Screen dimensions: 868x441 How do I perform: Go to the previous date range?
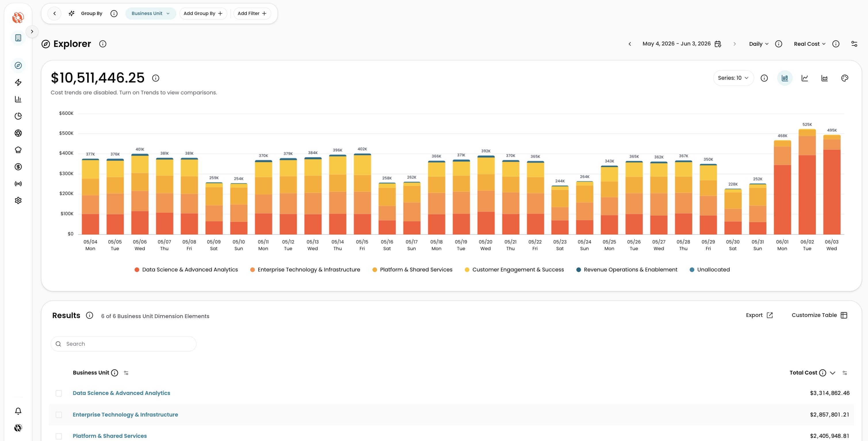click(630, 44)
